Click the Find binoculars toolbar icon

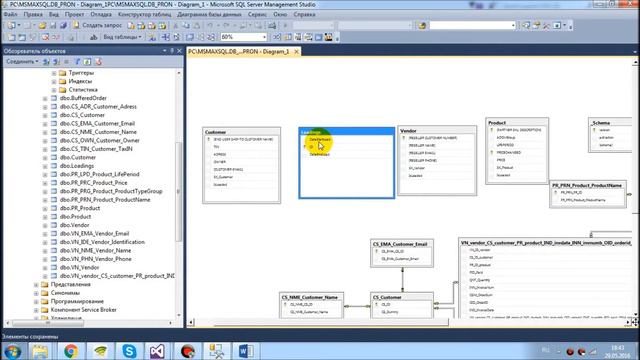point(422,25)
